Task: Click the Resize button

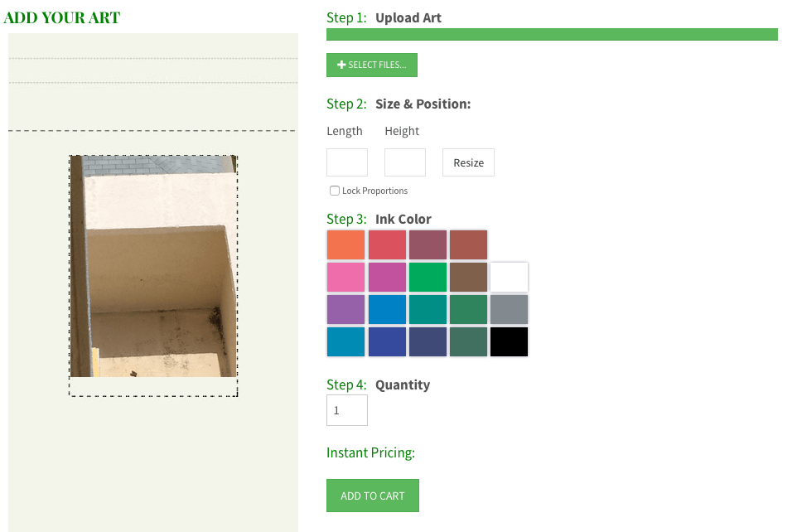Action: (468, 162)
